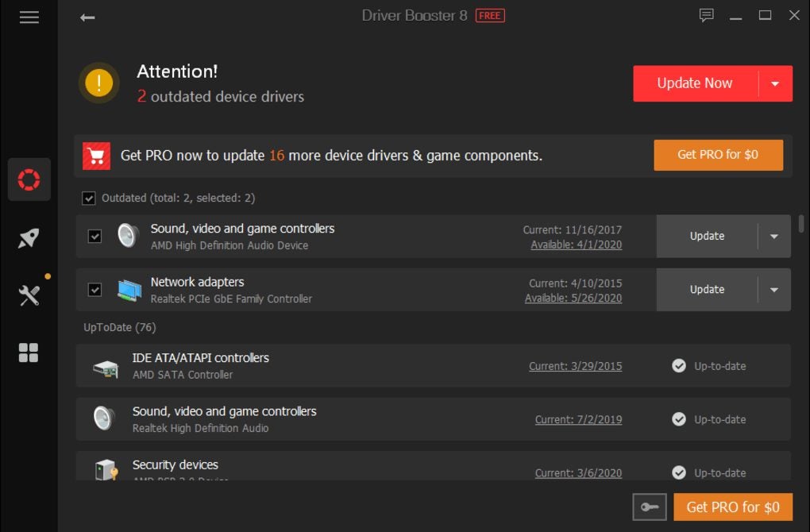The width and height of the screenshot is (810, 532).
Task: Go back using the arrow icon
Action: (x=87, y=16)
